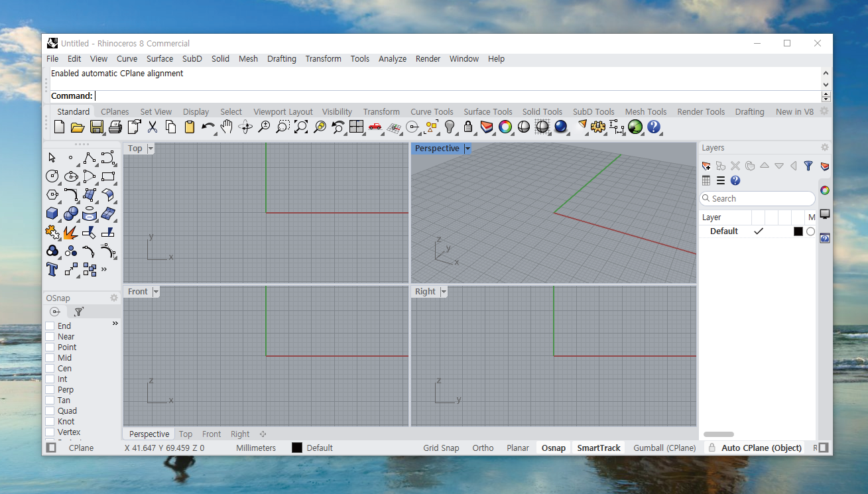Image resolution: width=868 pixels, height=494 pixels.
Task: Open Options with the gear icon
Action: tap(598, 127)
